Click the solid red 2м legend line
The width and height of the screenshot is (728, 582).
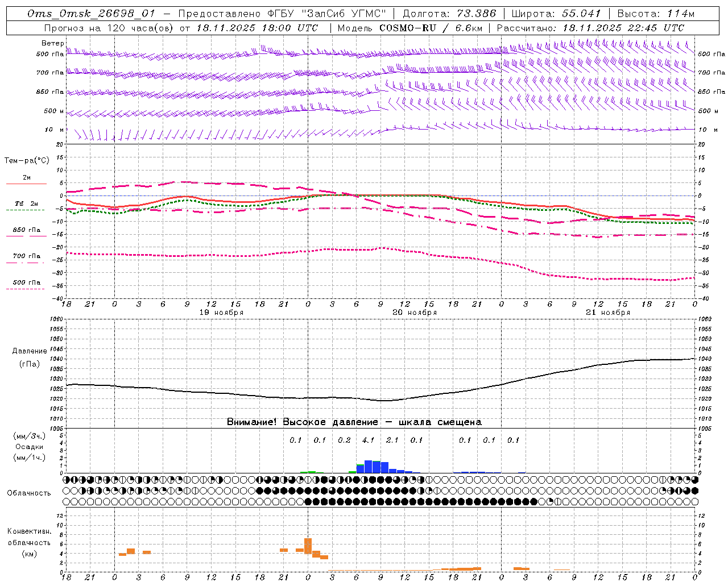tap(26, 184)
